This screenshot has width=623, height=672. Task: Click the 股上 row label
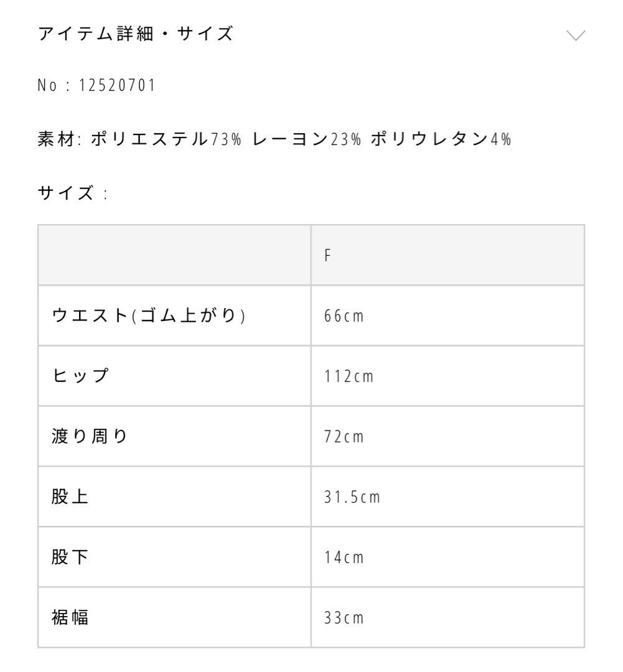(x=70, y=497)
